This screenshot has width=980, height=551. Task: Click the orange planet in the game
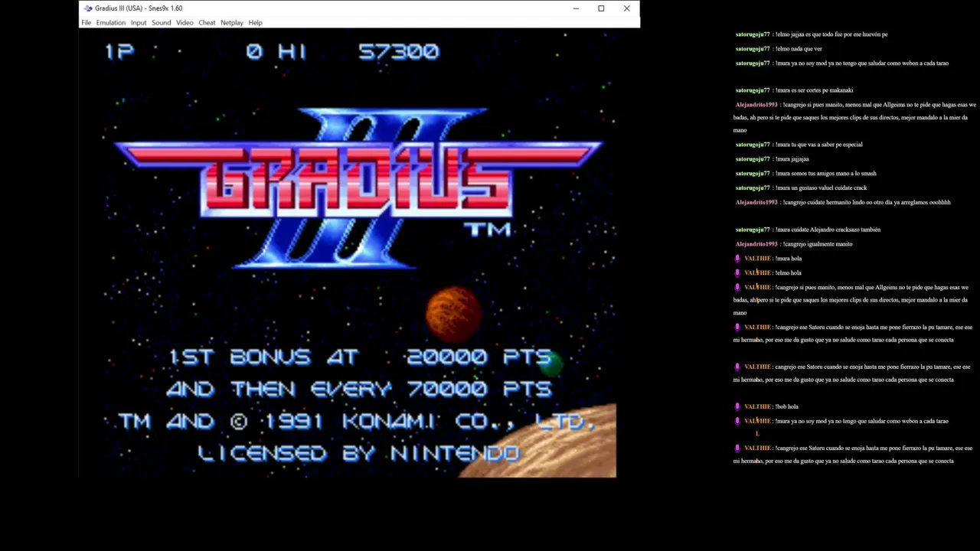pyautogui.click(x=453, y=314)
